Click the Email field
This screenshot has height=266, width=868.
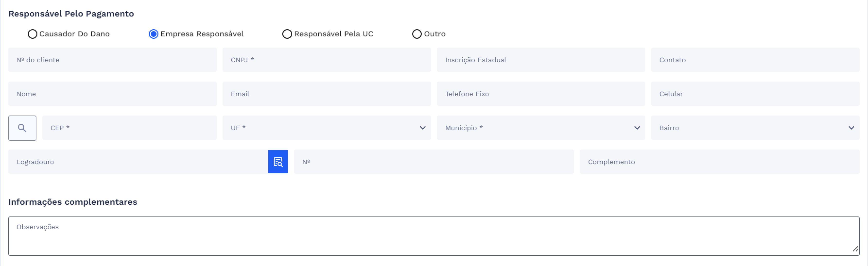coord(326,94)
